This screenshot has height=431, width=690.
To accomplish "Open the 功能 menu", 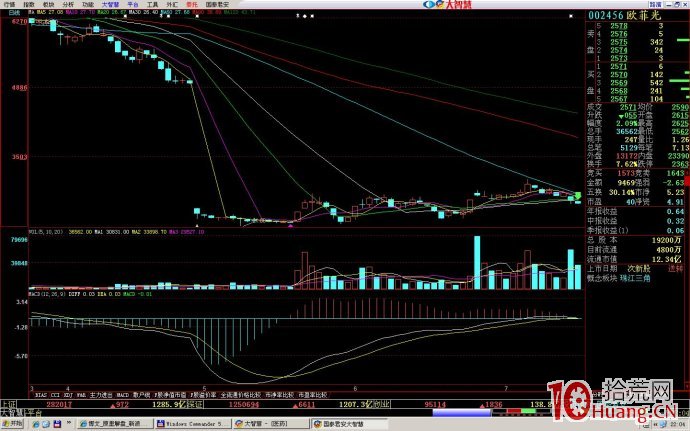I will click(88, 4).
